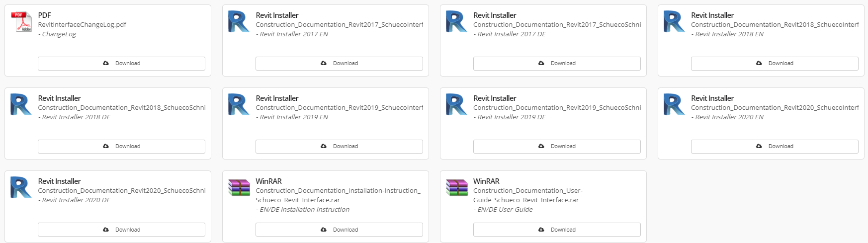Click the WinRAR icon for Installation Instruction archive
This screenshot has height=243, width=868.
239,187
